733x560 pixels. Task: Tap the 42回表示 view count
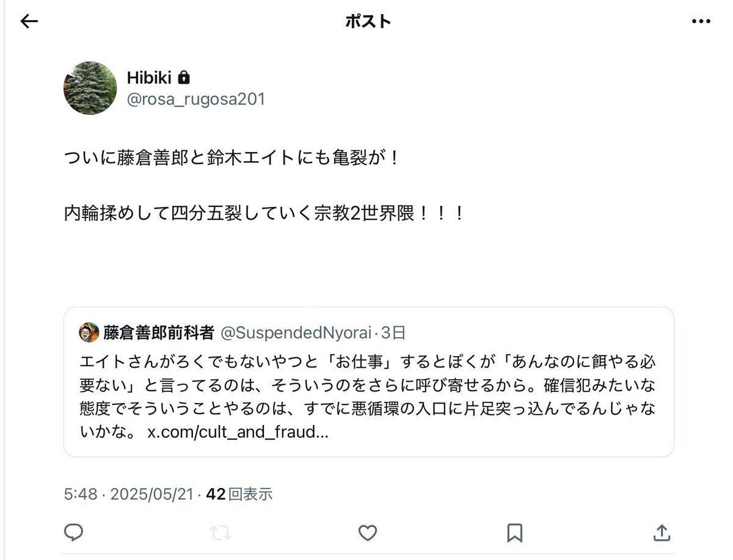pyautogui.click(x=239, y=494)
